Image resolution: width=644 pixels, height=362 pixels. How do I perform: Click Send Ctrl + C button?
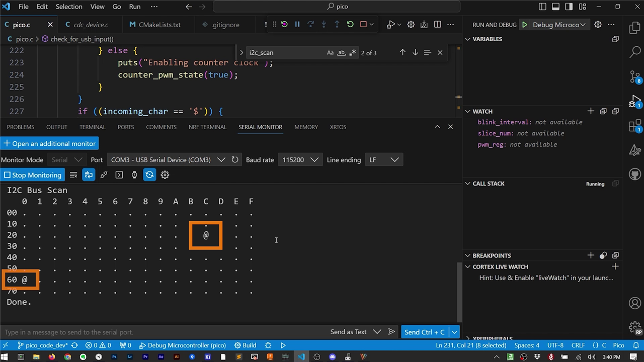[425, 332]
